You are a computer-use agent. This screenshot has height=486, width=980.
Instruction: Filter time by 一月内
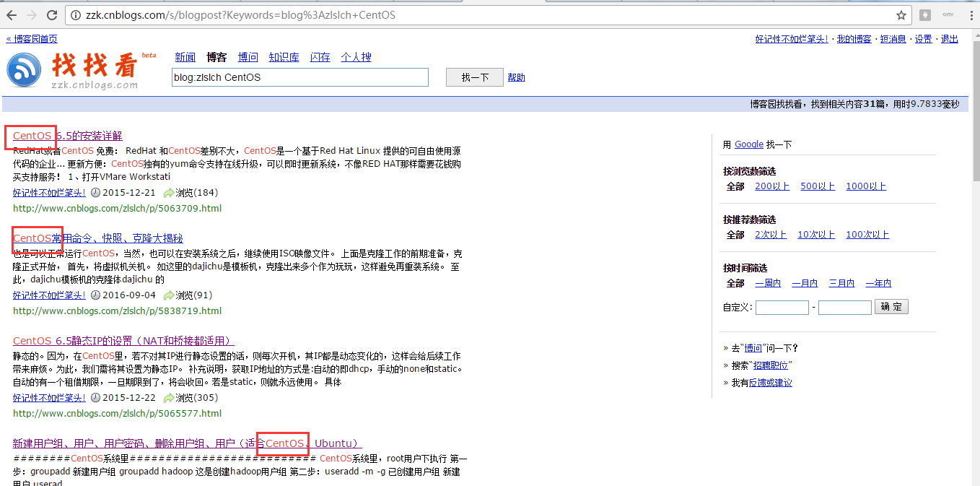[x=805, y=283]
